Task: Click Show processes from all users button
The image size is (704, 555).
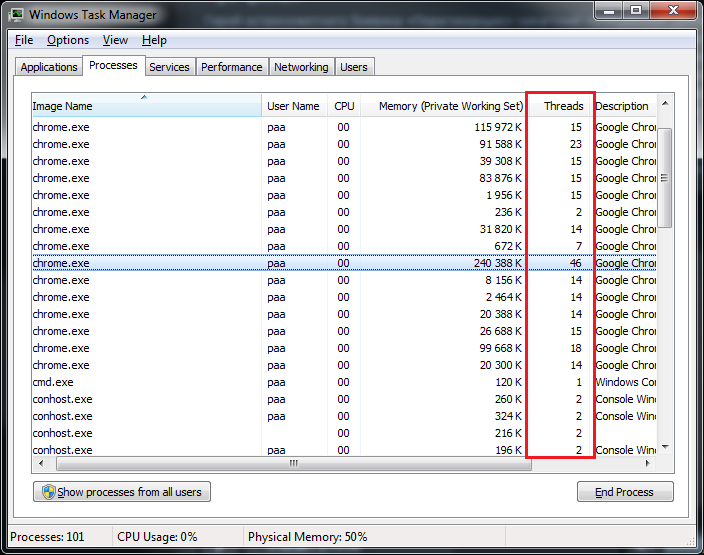Action: point(122,492)
